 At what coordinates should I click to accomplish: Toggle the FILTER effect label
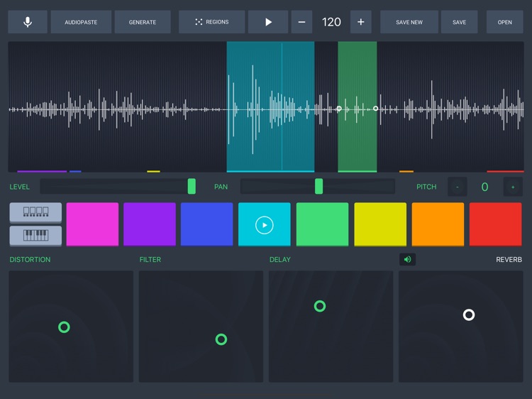(x=150, y=259)
